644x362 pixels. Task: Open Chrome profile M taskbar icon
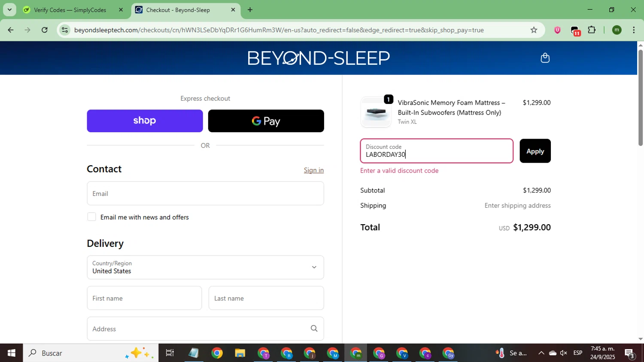333,353
